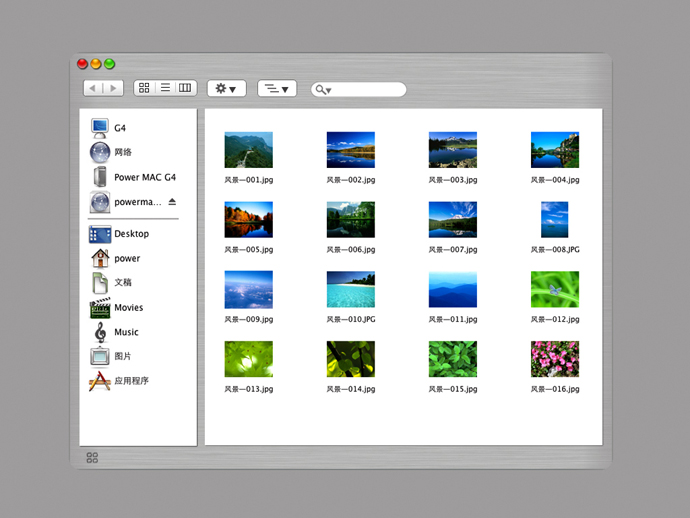Click the file name 风景—013.jpg
Image resolution: width=690 pixels, height=518 pixels.
[x=249, y=389]
